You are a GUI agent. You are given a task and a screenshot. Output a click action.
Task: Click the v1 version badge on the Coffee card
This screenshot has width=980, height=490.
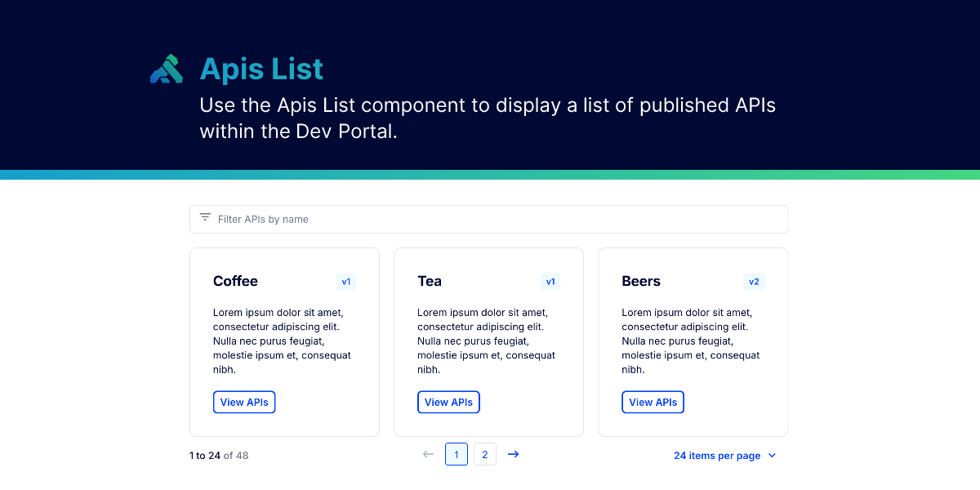pyautogui.click(x=345, y=281)
